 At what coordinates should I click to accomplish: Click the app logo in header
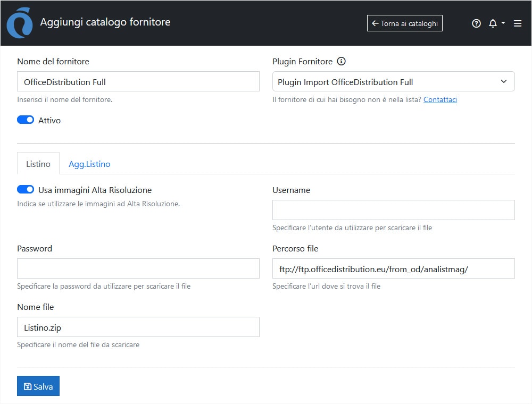(19, 23)
